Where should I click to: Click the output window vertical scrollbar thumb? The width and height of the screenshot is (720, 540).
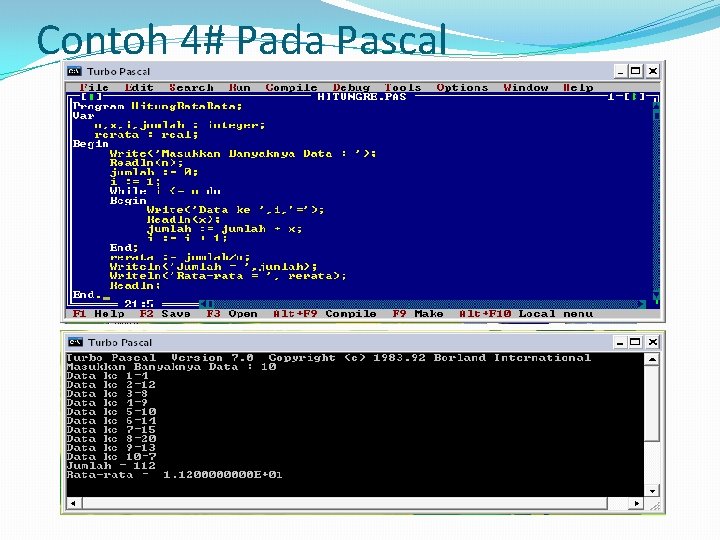[x=652, y=404]
